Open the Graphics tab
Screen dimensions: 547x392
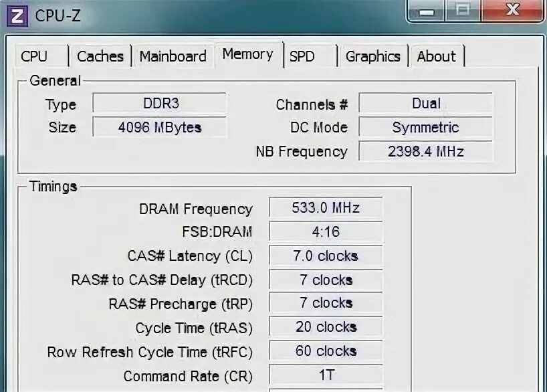click(x=373, y=56)
